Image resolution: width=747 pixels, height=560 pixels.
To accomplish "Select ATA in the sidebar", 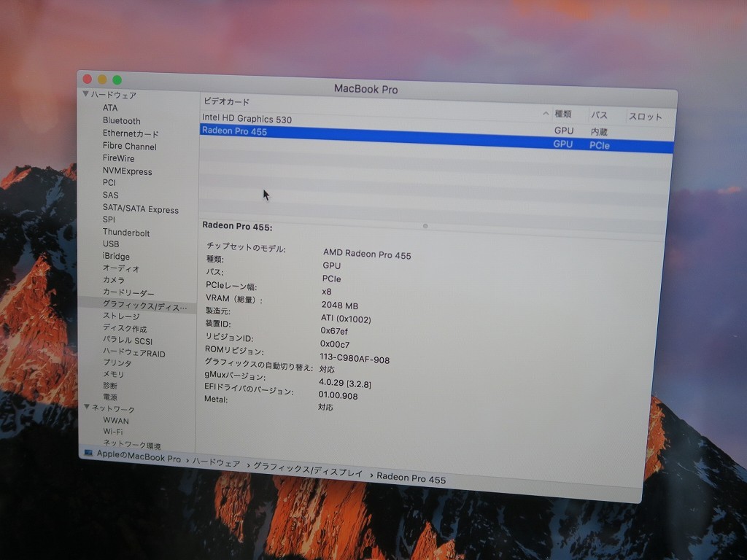I will (x=110, y=108).
